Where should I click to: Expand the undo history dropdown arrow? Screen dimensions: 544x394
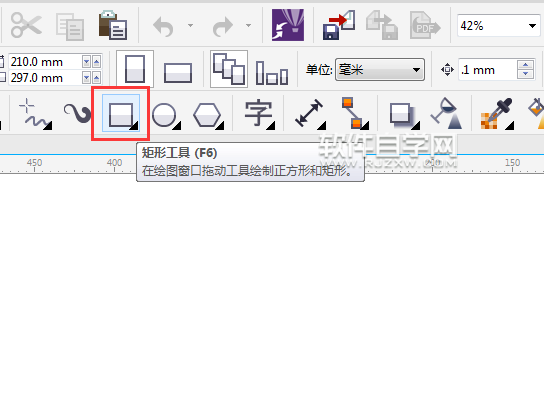(190, 25)
